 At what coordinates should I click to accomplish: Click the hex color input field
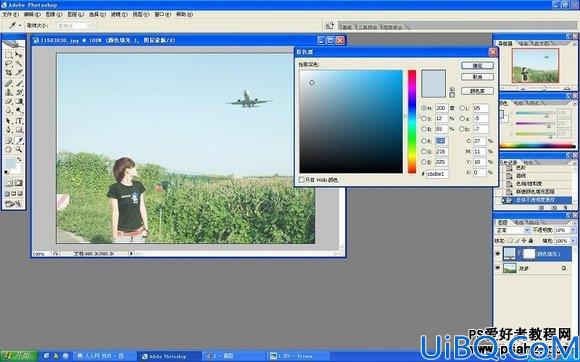pos(438,174)
